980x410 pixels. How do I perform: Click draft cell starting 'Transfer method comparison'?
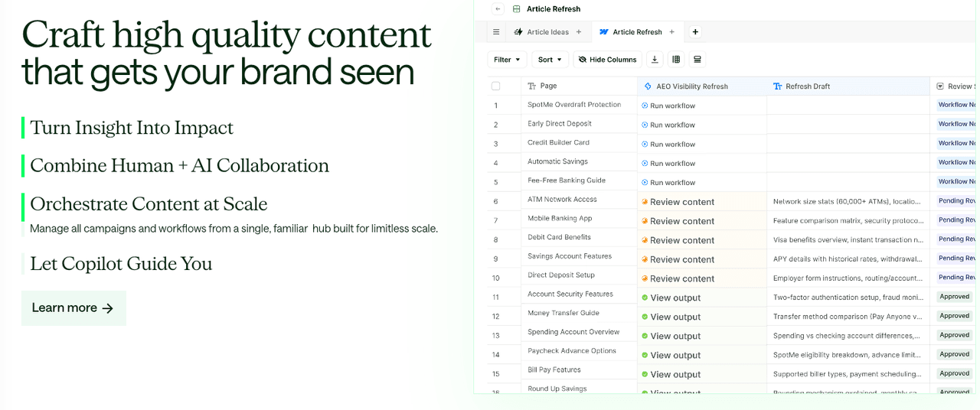pyautogui.click(x=848, y=317)
